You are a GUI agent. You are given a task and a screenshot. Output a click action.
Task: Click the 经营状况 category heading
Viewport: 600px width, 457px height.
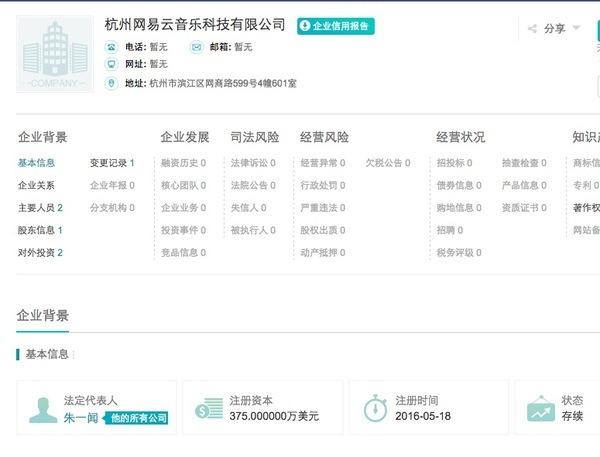(x=460, y=137)
